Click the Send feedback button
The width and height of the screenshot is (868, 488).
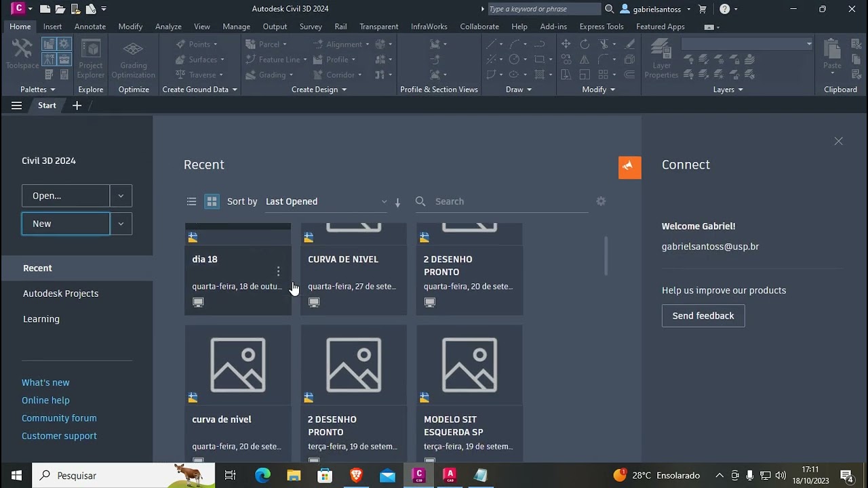(703, 316)
